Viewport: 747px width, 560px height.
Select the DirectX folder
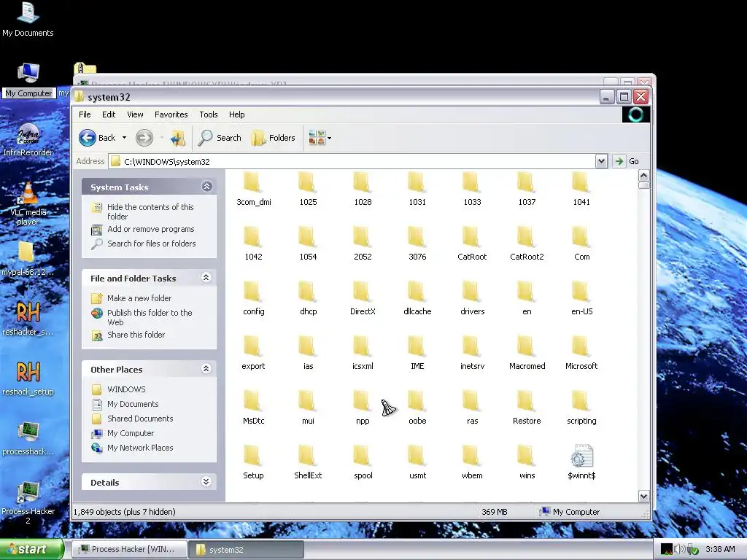click(x=363, y=298)
